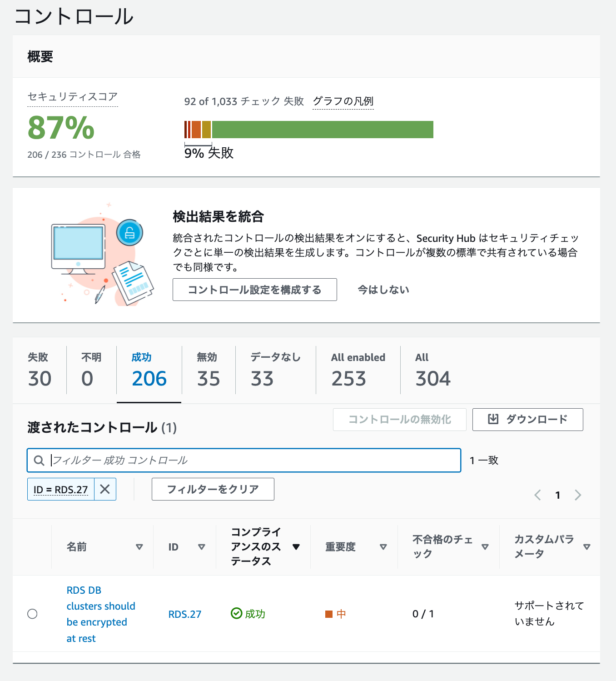
Task: Open the コンプライアンスのステータス sort dropdown
Action: coord(297,547)
